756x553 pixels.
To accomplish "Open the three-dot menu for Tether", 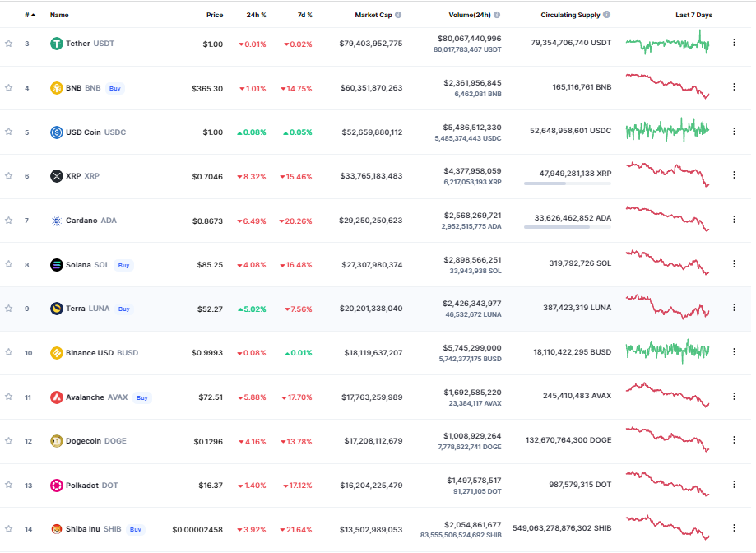I will 734,43.
